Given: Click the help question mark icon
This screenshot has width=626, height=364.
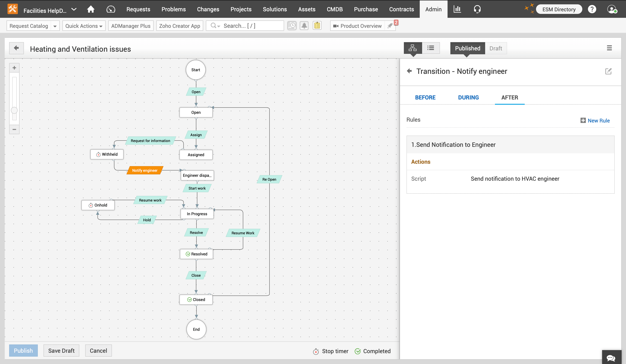Looking at the screenshot, I should point(592,9).
